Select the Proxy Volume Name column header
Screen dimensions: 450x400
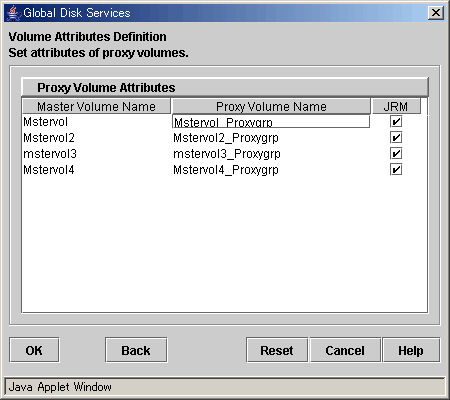pyautogui.click(x=271, y=106)
